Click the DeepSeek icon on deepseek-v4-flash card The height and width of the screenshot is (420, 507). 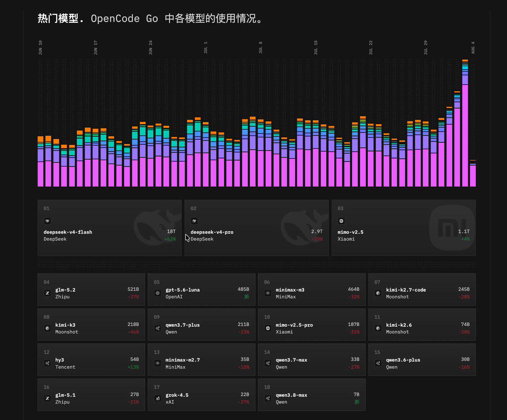click(47, 221)
